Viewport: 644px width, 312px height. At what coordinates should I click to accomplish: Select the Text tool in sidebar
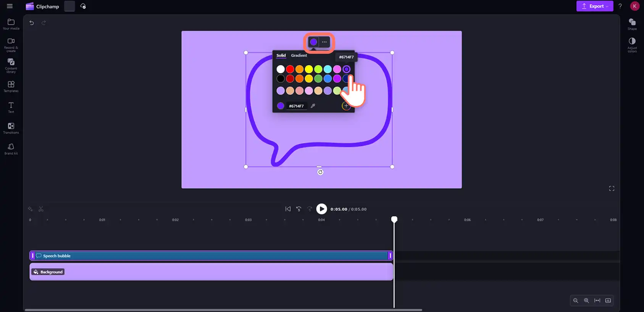click(11, 107)
